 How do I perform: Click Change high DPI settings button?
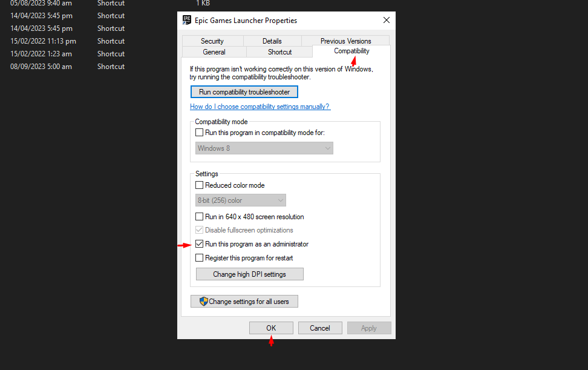(x=249, y=274)
